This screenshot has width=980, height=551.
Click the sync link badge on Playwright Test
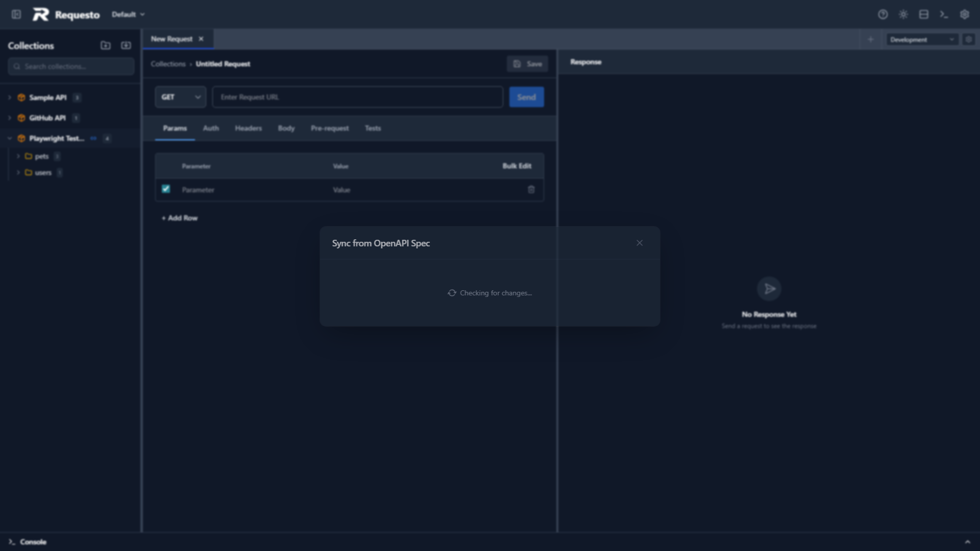point(93,138)
